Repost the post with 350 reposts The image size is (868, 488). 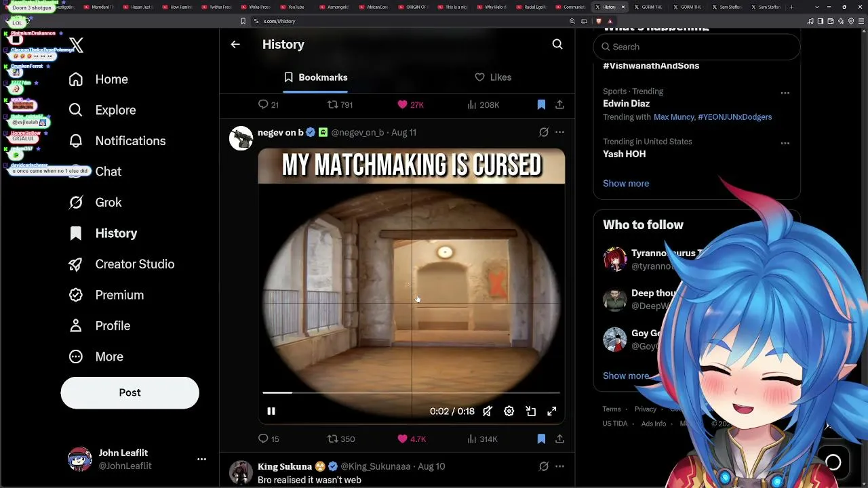point(341,439)
